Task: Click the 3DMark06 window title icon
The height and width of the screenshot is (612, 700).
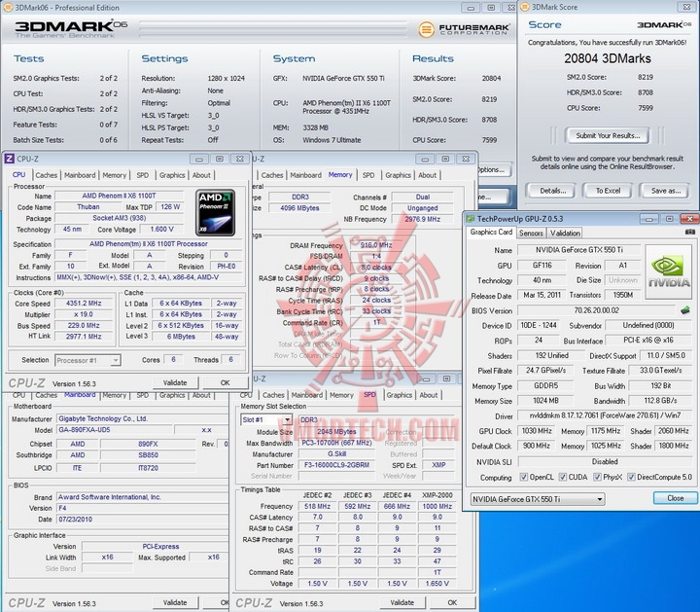Action: tap(8, 7)
